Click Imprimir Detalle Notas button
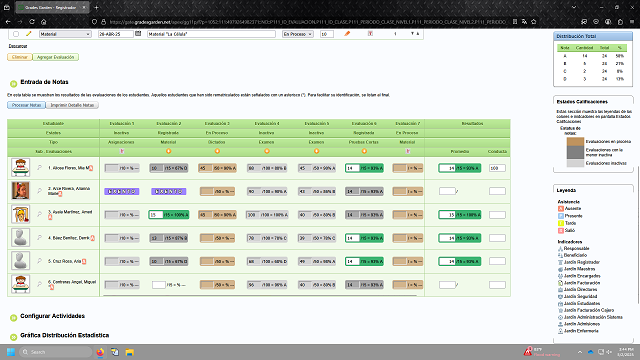Viewport: 640px width, 360px height. click(x=72, y=105)
